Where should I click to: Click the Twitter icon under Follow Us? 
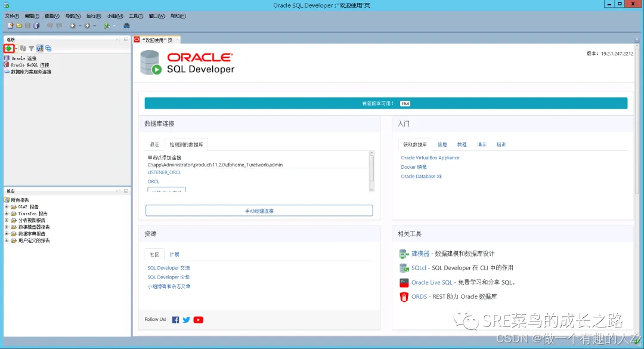click(x=187, y=320)
